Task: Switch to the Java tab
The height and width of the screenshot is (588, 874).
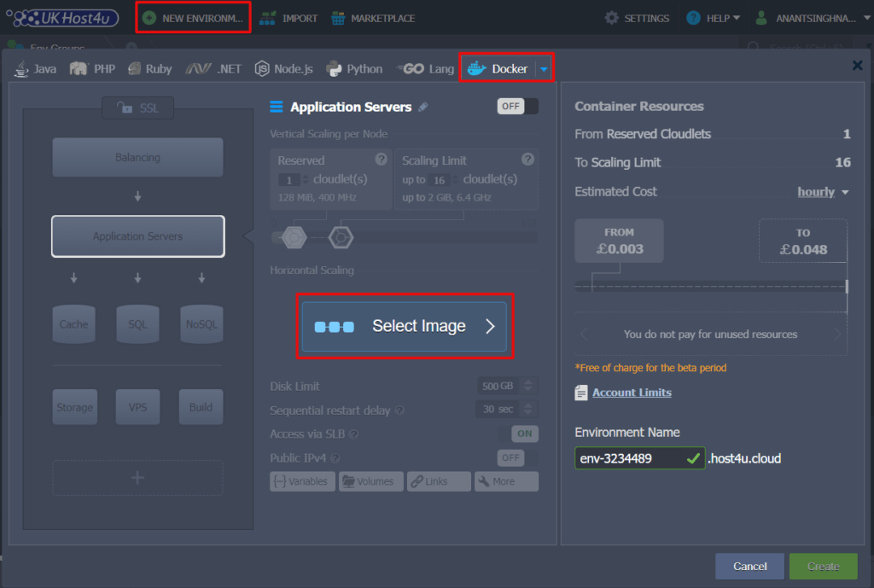Action: click(35, 68)
